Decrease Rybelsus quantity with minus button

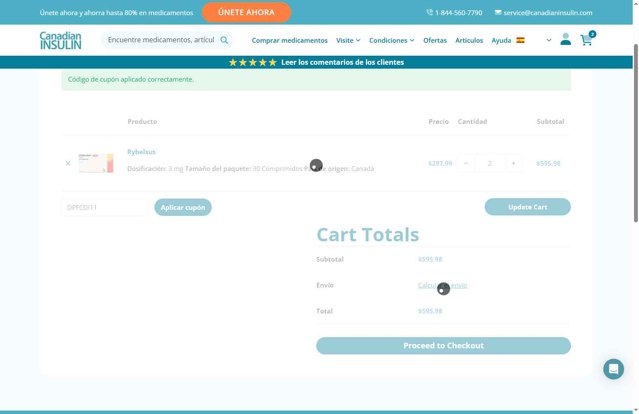pyautogui.click(x=466, y=163)
